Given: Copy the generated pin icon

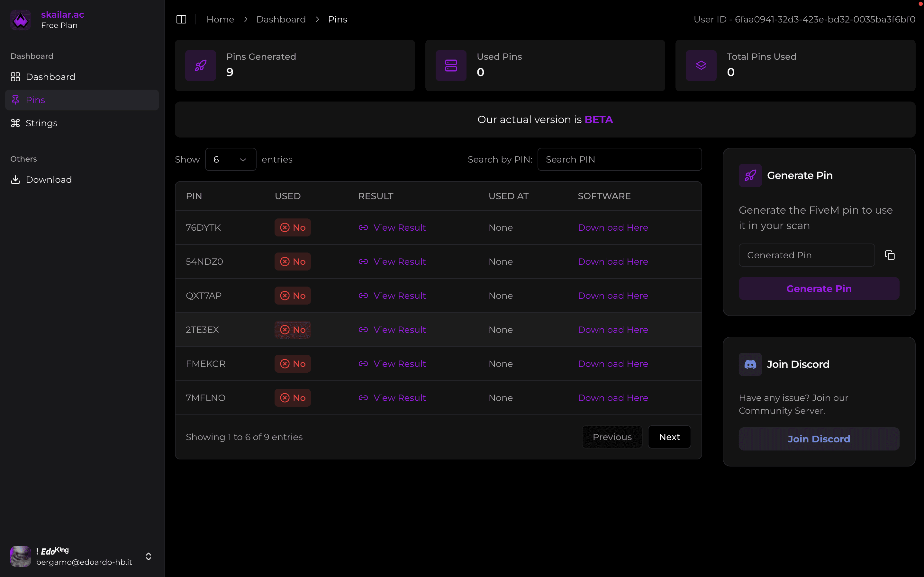Looking at the screenshot, I should [890, 255].
